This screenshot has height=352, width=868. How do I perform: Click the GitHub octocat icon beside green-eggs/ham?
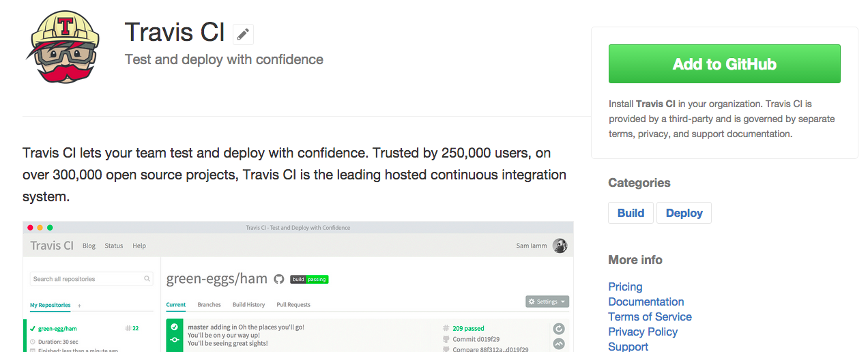[278, 279]
